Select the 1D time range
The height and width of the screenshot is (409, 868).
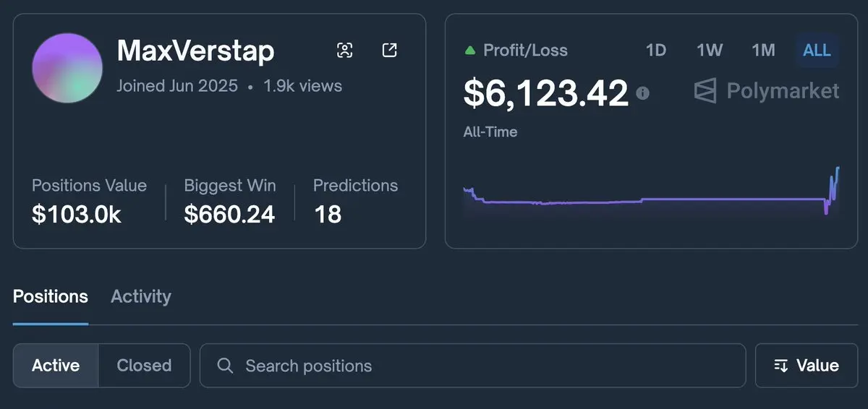(x=655, y=51)
